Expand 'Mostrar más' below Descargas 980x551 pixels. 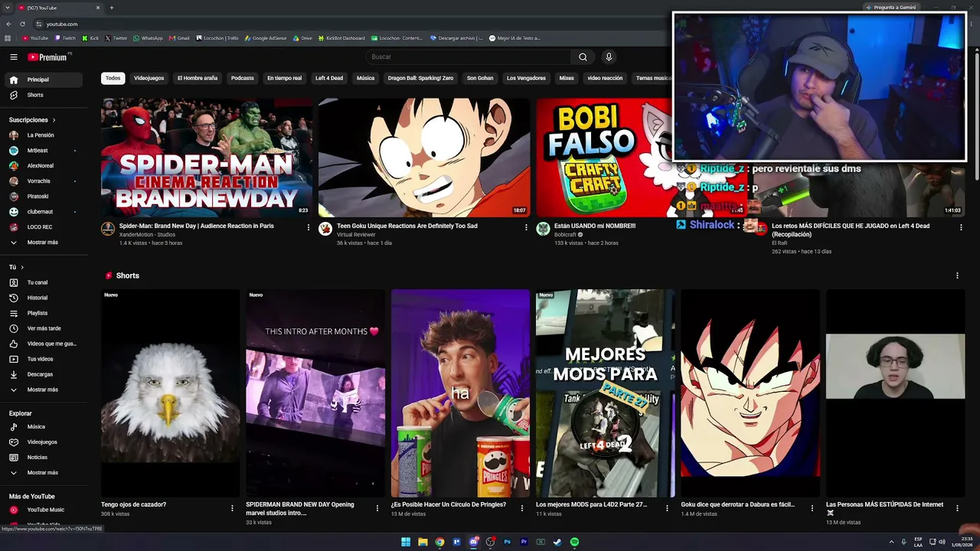44,390
